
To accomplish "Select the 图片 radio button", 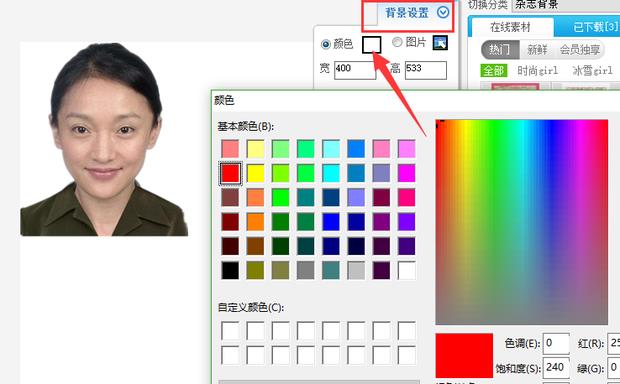I will click(397, 42).
